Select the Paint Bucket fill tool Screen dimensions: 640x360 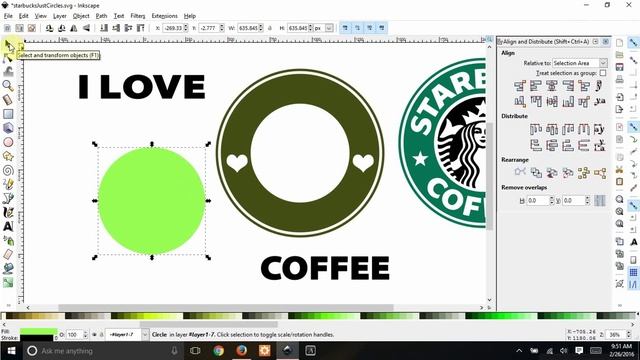coord(8,268)
